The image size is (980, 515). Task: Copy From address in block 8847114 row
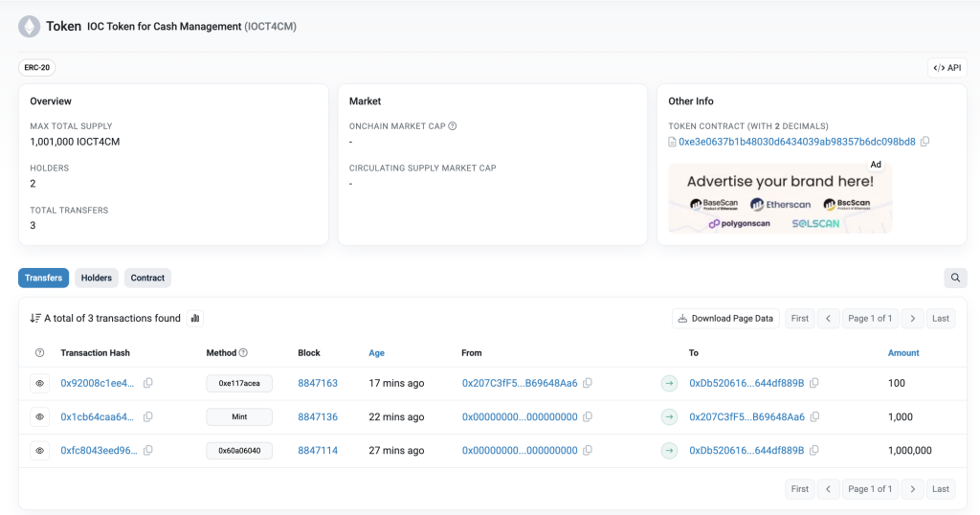click(x=588, y=450)
